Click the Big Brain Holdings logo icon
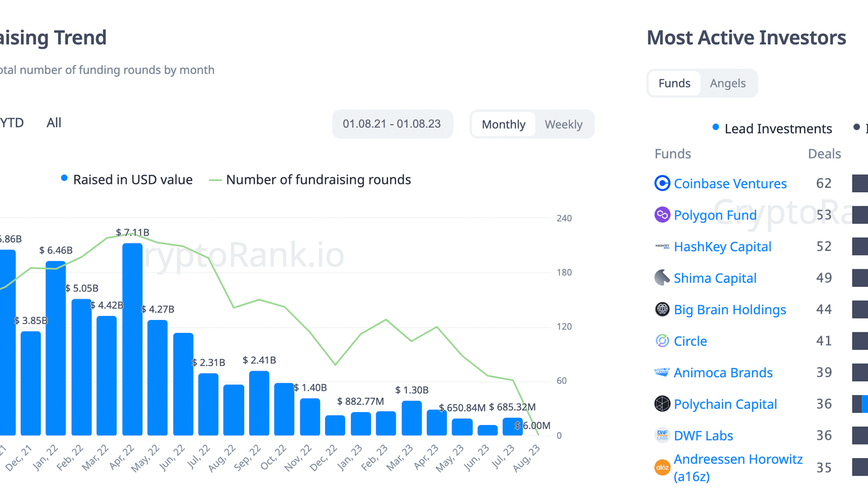Screen dimensions: 868x488 click(662, 309)
